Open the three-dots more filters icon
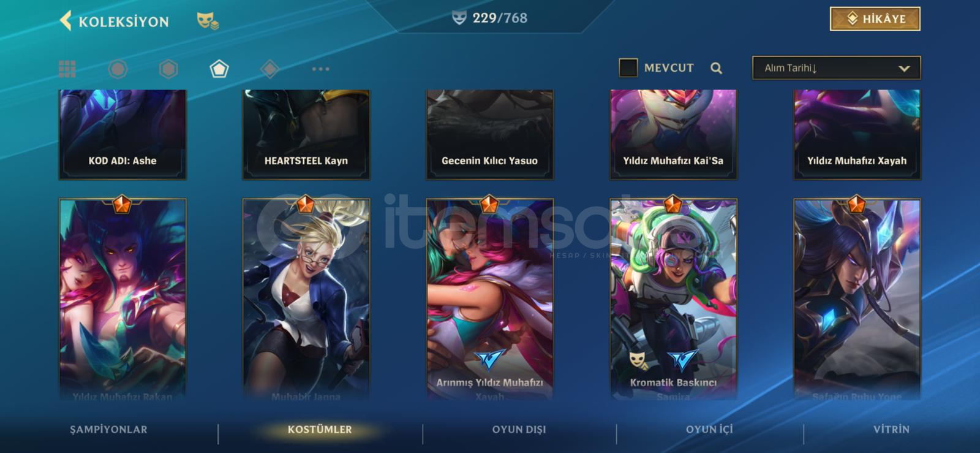The height and width of the screenshot is (453, 980). [x=320, y=69]
